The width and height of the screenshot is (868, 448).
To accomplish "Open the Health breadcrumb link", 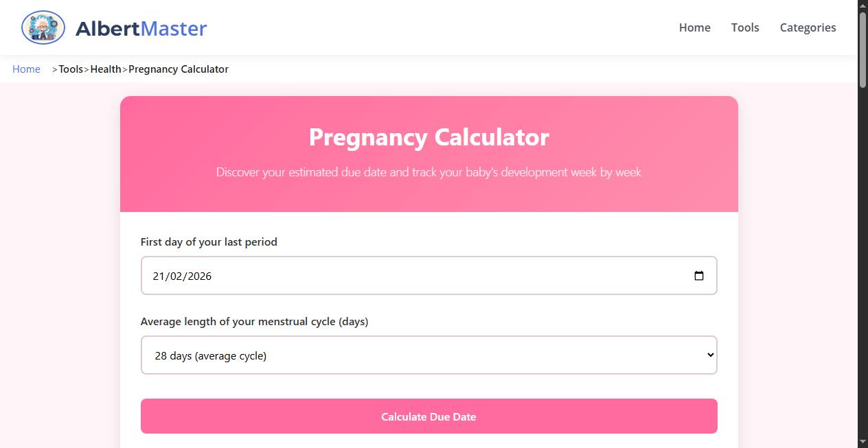I will [106, 69].
